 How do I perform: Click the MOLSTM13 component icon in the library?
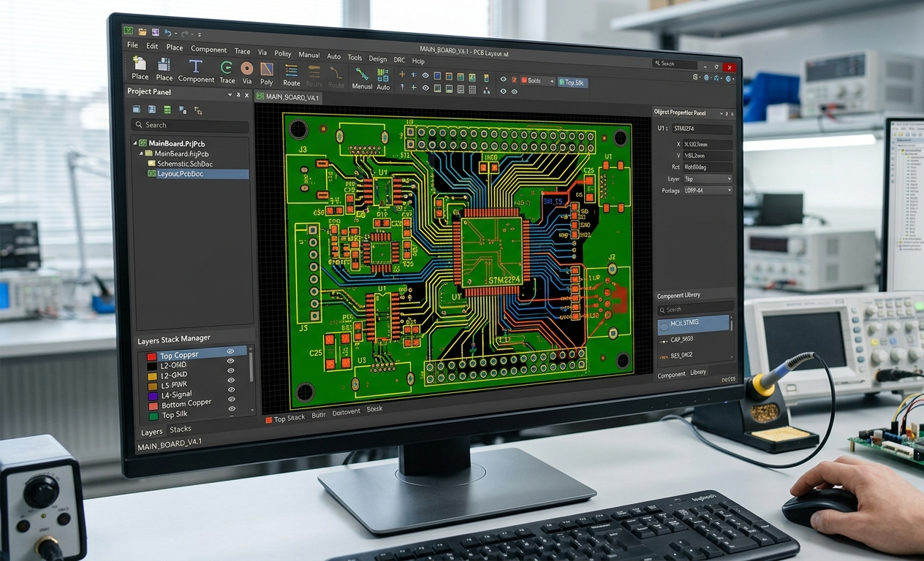click(x=664, y=327)
